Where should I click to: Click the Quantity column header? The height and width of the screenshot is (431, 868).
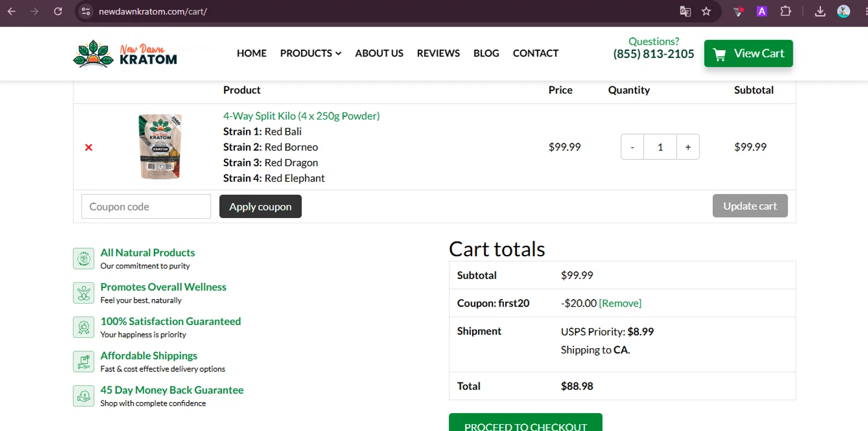tap(629, 90)
